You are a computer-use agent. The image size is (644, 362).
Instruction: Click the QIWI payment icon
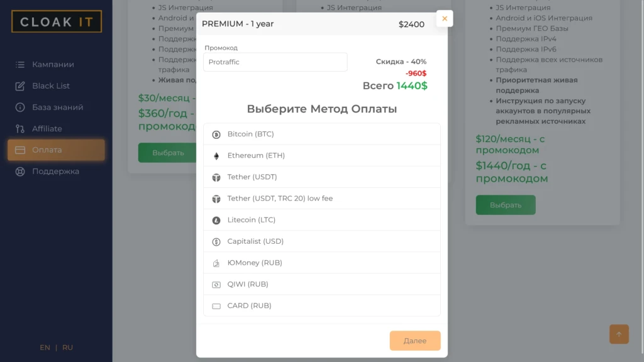[216, 285]
